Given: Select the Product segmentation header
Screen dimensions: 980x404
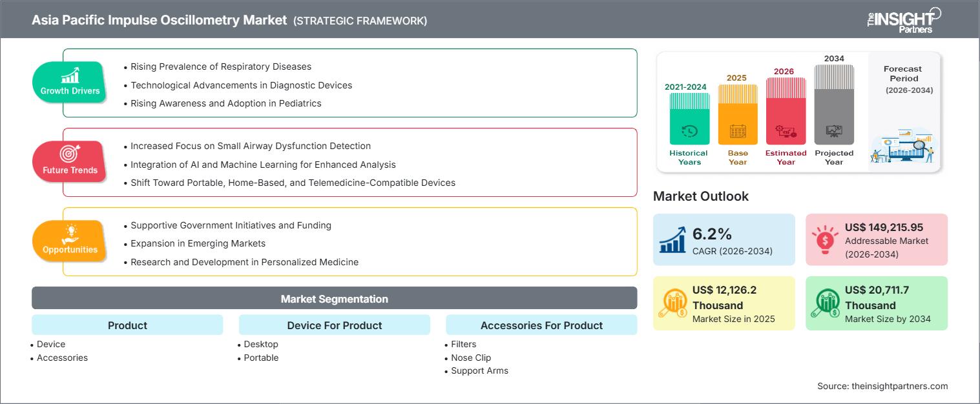Looking at the screenshot, I should pyautogui.click(x=127, y=325).
